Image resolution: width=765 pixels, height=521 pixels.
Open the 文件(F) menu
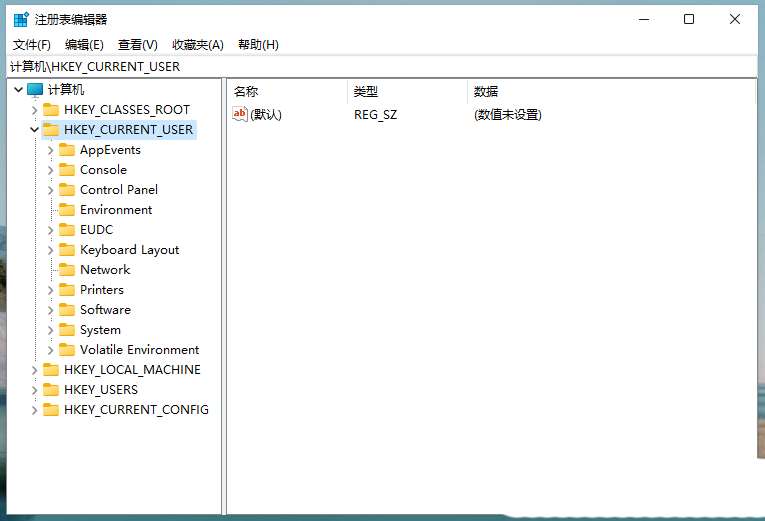[x=32, y=45]
